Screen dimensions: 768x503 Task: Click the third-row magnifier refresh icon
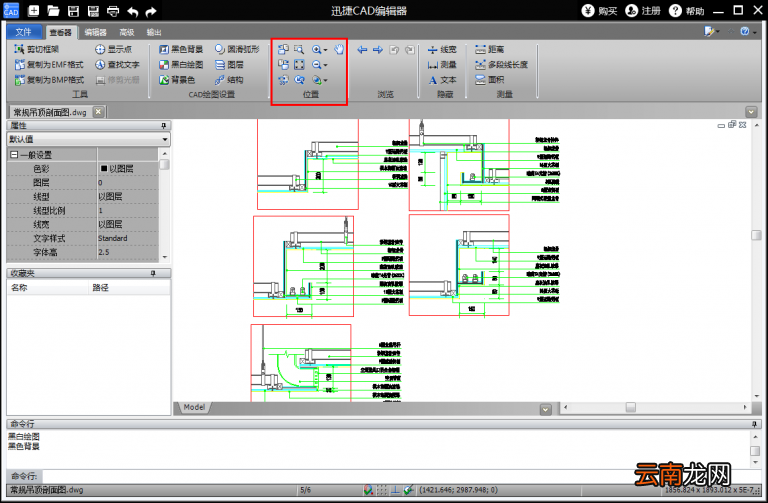(x=299, y=80)
